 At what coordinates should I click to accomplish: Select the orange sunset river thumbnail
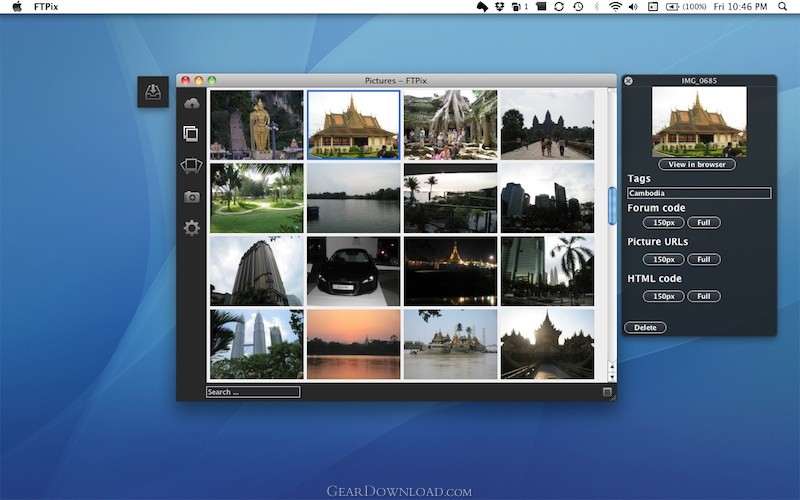point(354,344)
